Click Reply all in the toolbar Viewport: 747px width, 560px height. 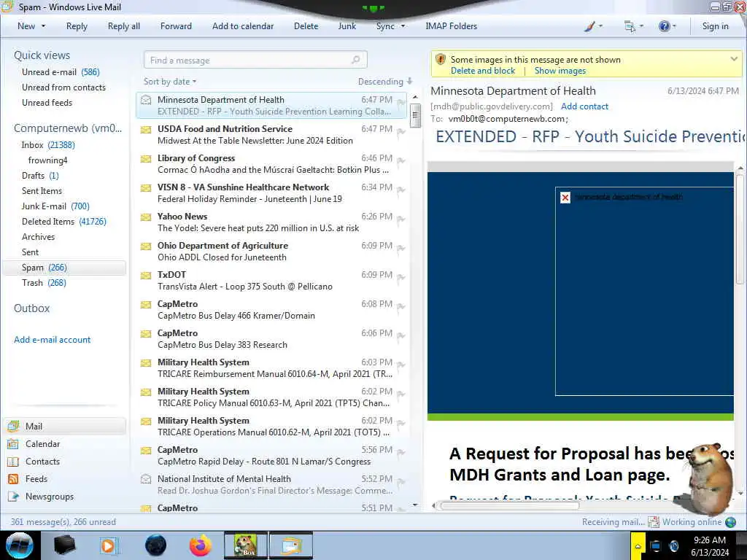124,26
